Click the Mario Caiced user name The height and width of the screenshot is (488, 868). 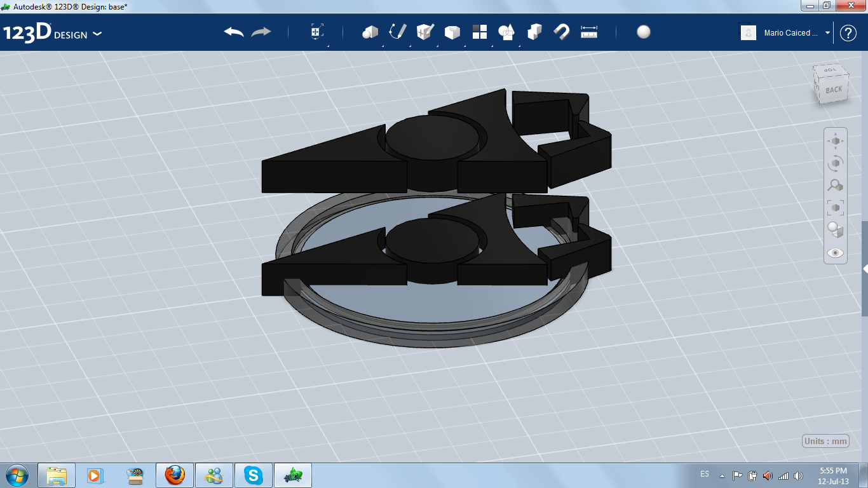[790, 33]
